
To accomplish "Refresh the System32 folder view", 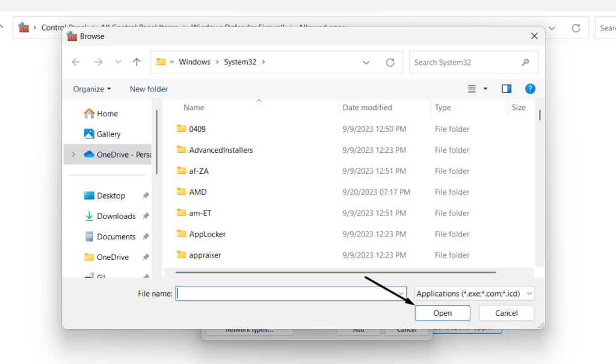I will (x=390, y=62).
